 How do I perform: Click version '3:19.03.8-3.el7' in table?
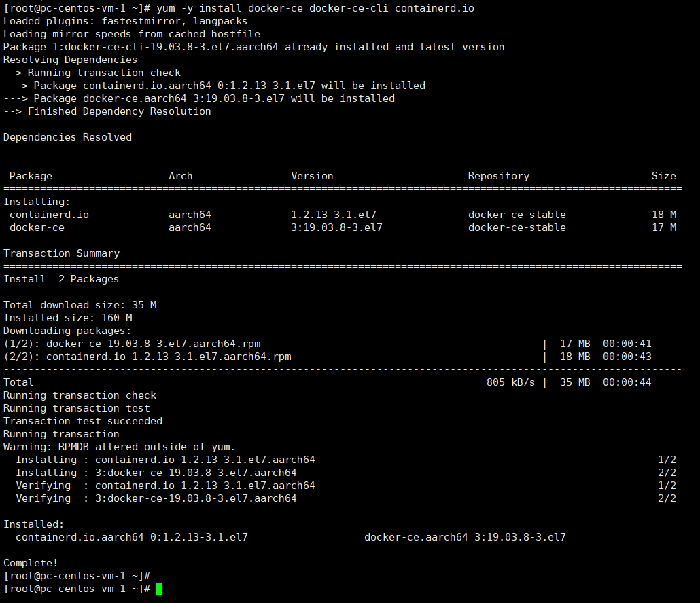(x=336, y=228)
